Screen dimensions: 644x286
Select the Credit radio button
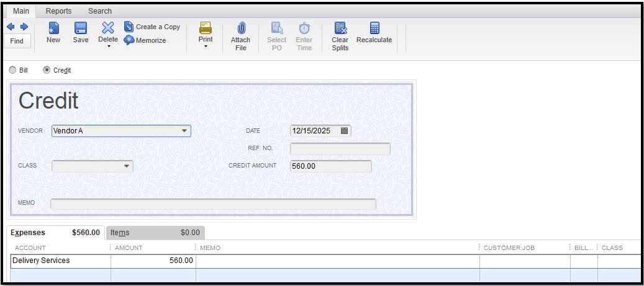click(47, 70)
